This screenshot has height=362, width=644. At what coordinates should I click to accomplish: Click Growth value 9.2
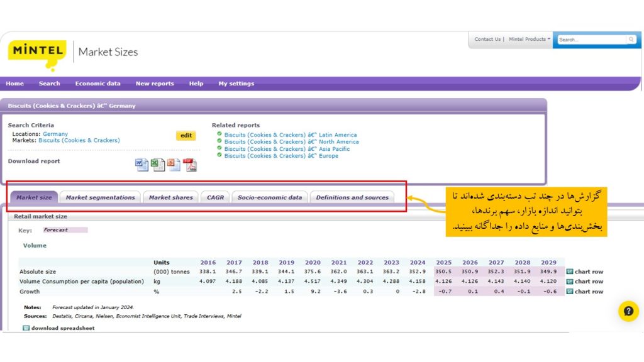[316, 292]
